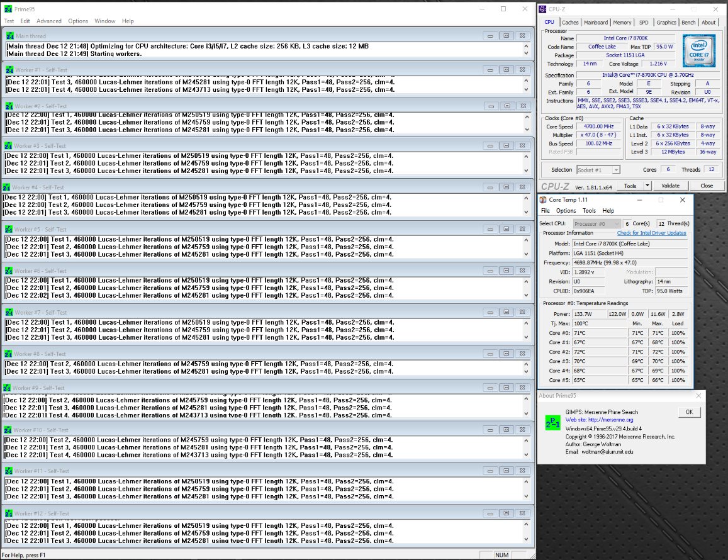Viewport: 728px width, 560px height.
Task: Click the Frequency 4698.87MHz field in Core Temp
Action: 630,262
